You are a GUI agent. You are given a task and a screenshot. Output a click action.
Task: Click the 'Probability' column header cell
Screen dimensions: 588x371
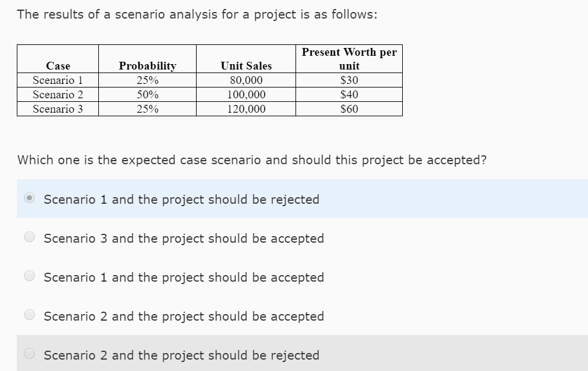147,66
